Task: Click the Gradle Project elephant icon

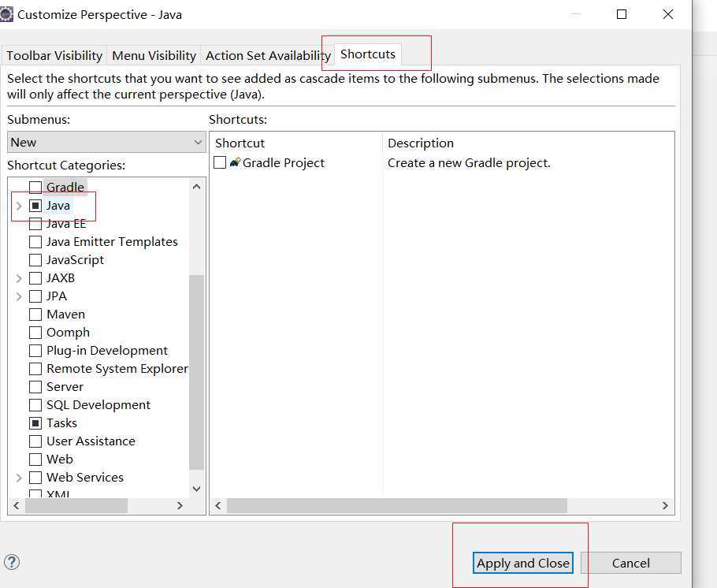Action: pos(235,162)
